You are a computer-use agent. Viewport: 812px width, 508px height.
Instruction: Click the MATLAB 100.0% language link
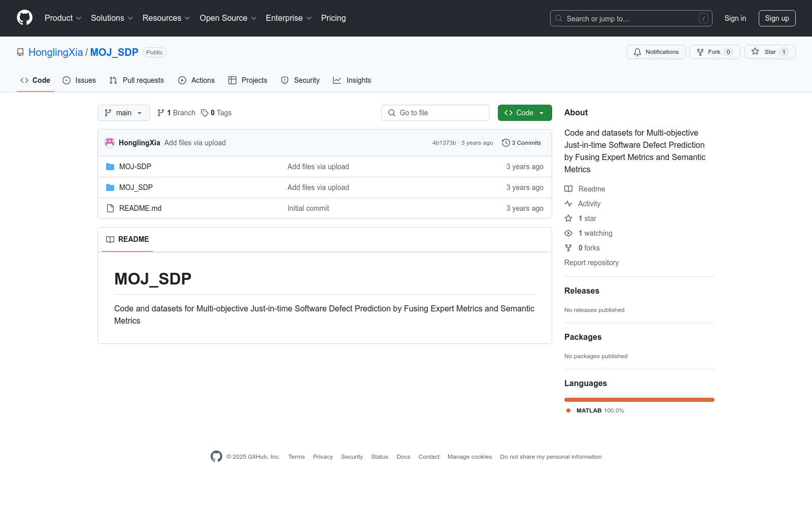coord(595,410)
